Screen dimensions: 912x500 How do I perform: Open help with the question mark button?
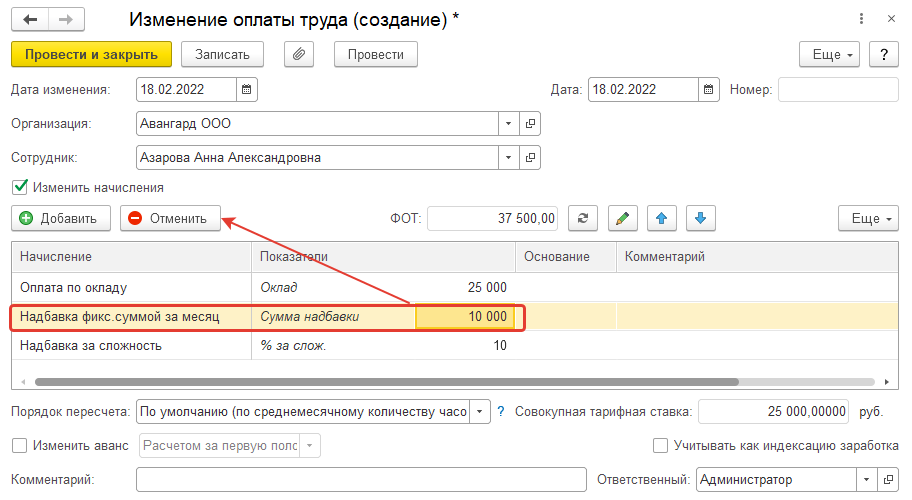point(884,54)
